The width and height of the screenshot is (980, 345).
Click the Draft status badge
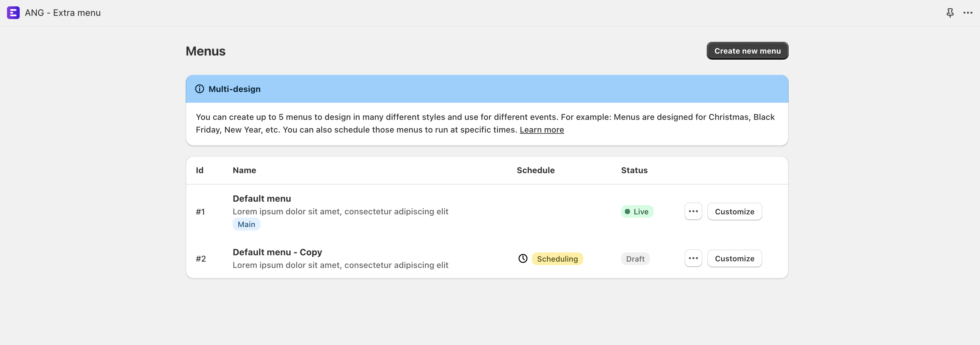pos(635,259)
